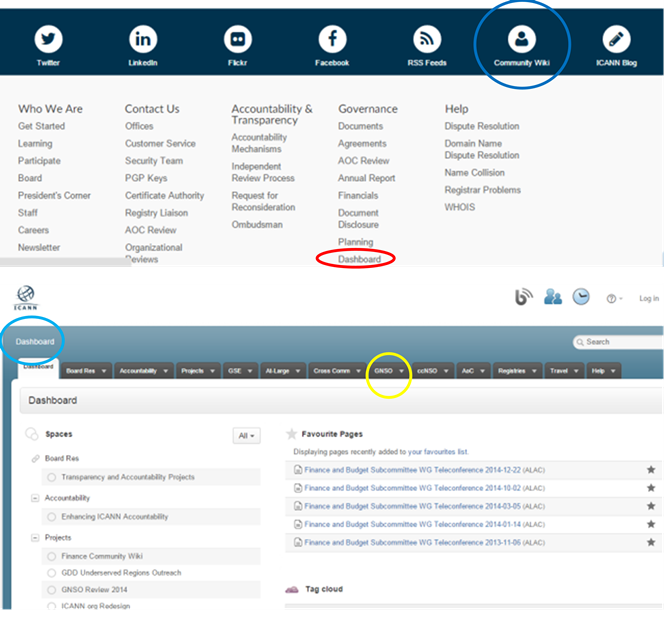Open the Registrar Problems link
Viewport: 664px width, 626px height.
(x=482, y=190)
